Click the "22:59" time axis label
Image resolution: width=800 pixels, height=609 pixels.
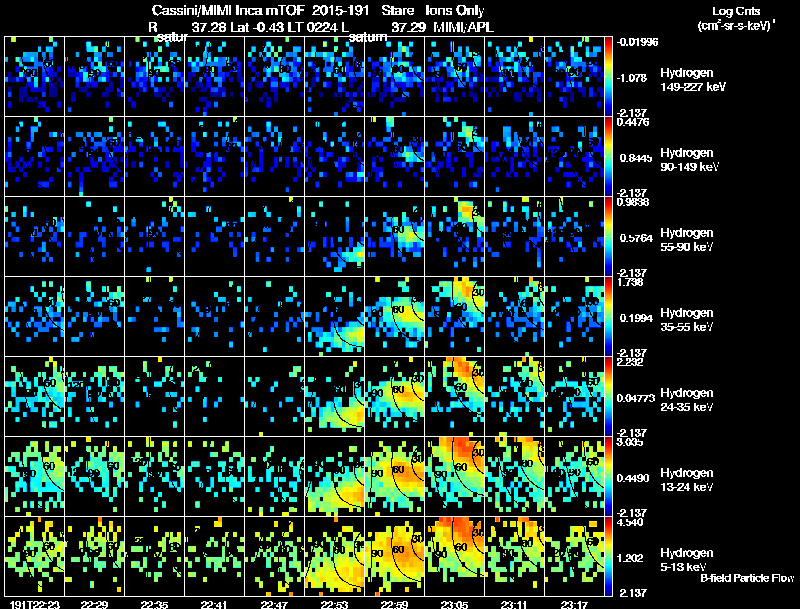pos(394,605)
